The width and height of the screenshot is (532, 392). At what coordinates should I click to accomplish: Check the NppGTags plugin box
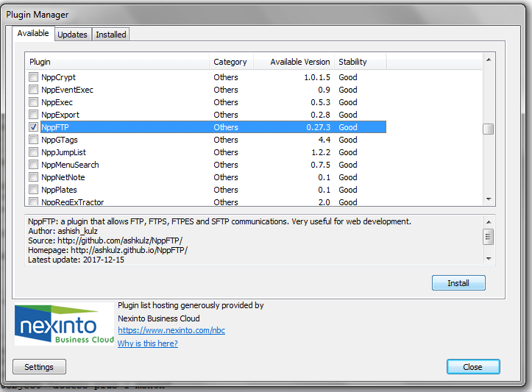click(33, 140)
